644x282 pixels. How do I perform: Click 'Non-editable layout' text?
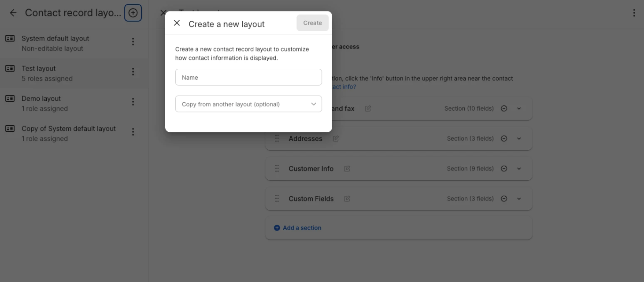pyautogui.click(x=52, y=48)
